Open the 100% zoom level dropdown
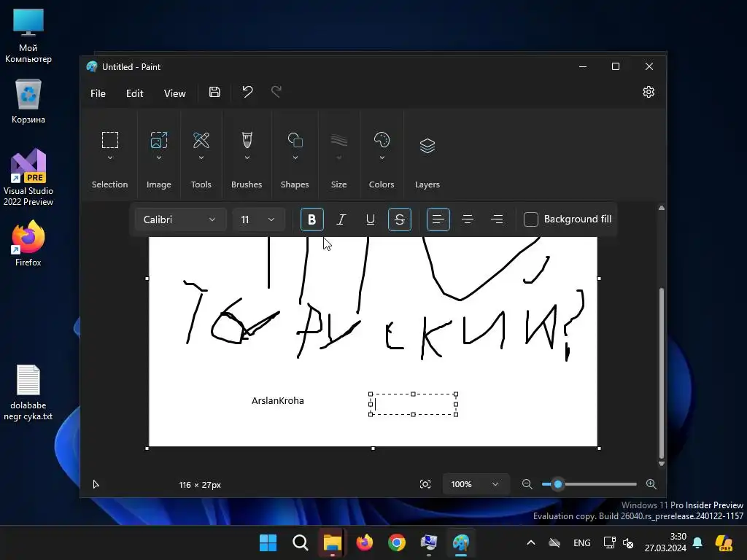 476,484
